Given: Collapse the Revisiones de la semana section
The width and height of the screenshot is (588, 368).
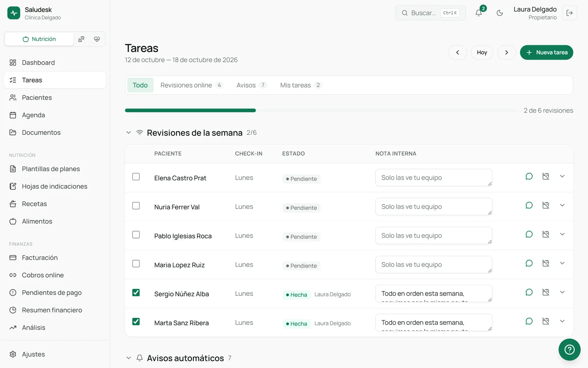Looking at the screenshot, I should point(129,132).
